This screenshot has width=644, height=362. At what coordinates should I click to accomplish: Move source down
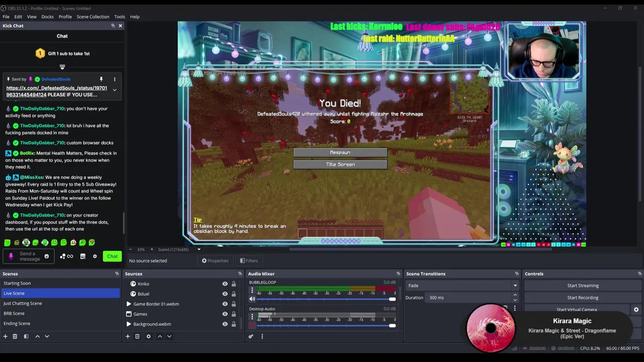point(169,336)
